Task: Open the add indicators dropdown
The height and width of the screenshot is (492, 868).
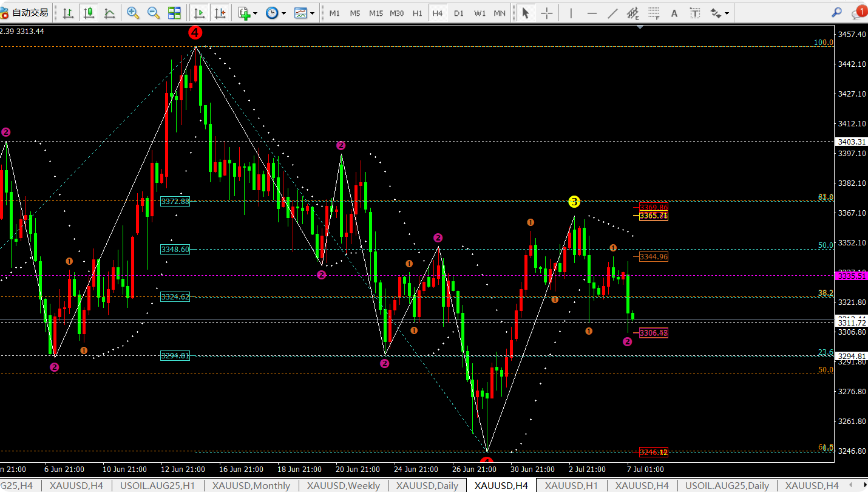Action: tap(248, 13)
